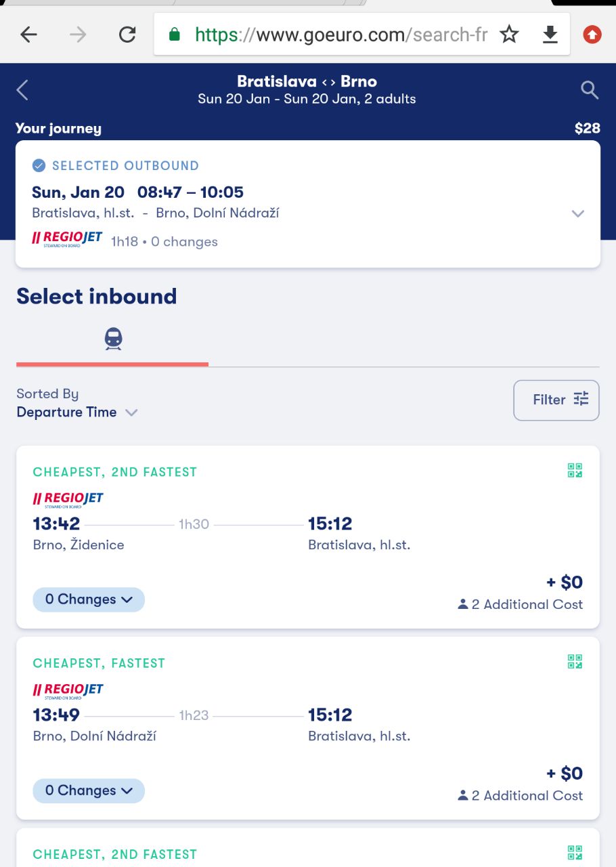Tap the Selected Outbound check mark

pyautogui.click(x=39, y=165)
